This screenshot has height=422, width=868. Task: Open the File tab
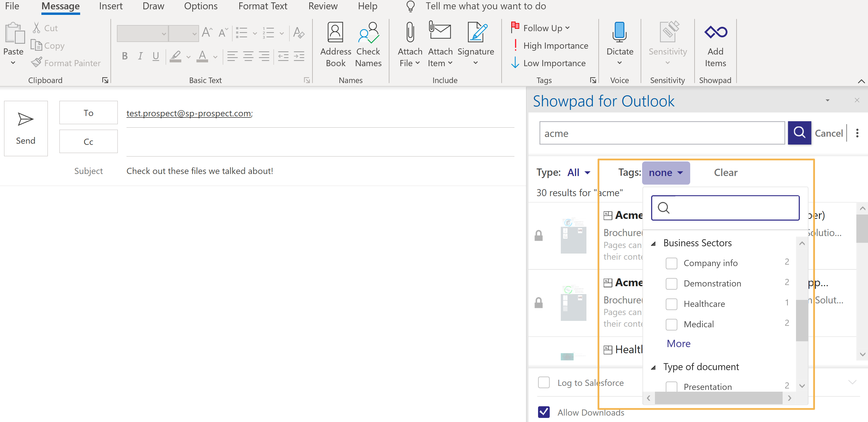coord(12,6)
